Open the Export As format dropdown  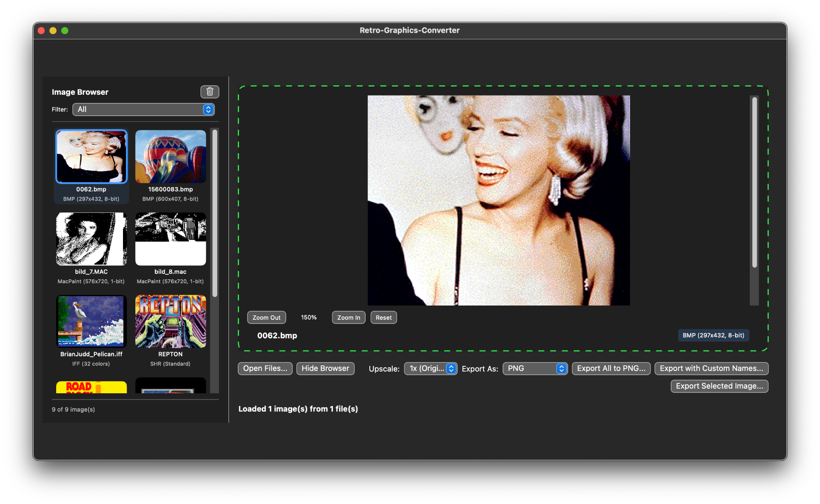click(535, 368)
